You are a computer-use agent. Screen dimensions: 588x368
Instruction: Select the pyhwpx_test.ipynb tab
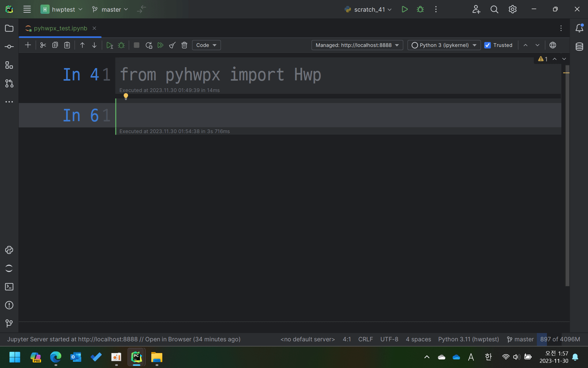click(x=60, y=28)
